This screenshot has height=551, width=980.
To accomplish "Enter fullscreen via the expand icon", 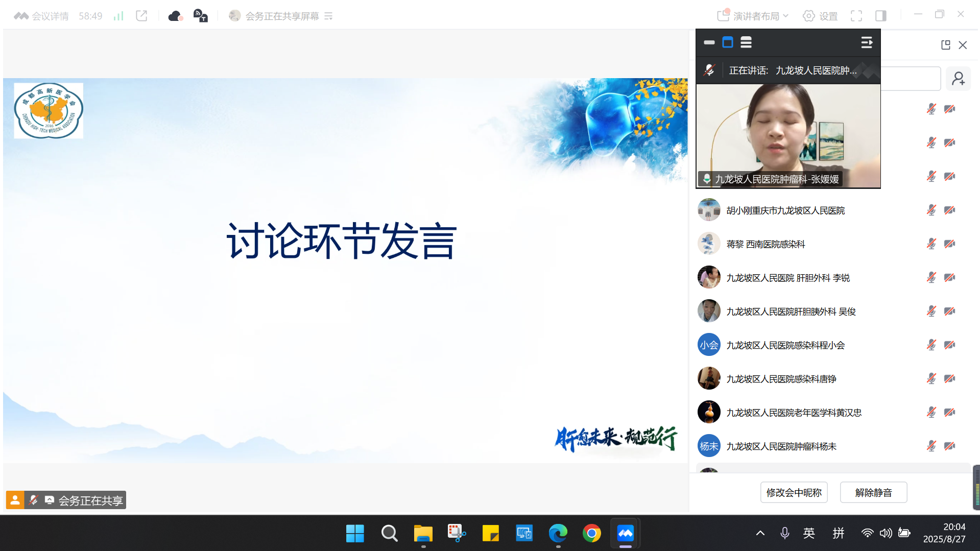I will [x=857, y=16].
